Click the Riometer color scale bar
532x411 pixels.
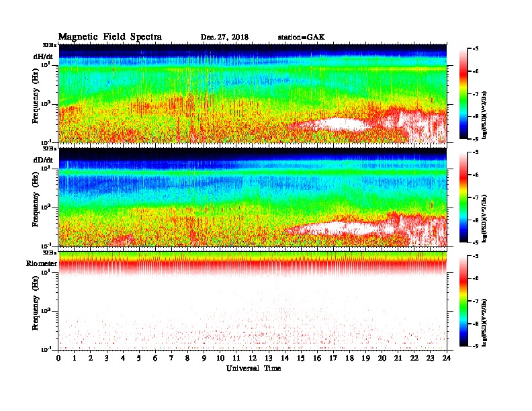point(463,301)
